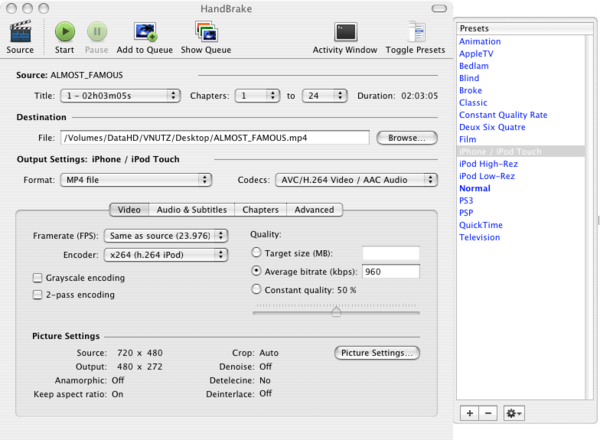
Task: Add a new preset with plus button
Action: (x=470, y=413)
